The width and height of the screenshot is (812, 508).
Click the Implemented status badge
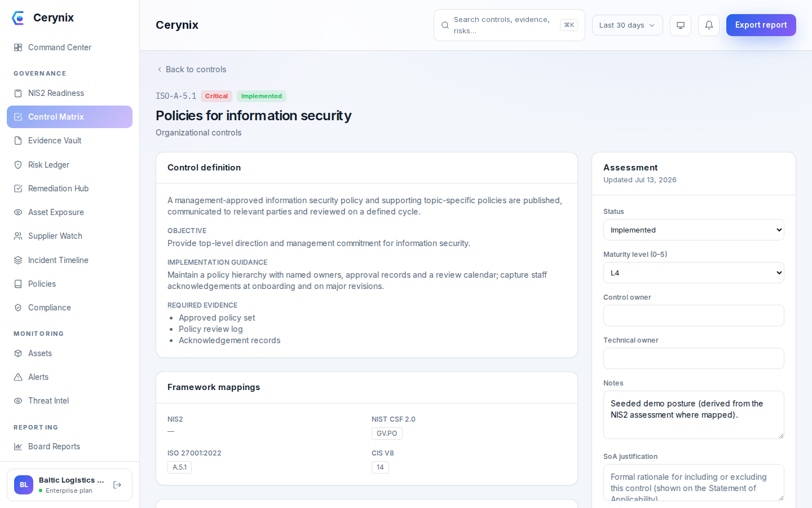(x=262, y=96)
